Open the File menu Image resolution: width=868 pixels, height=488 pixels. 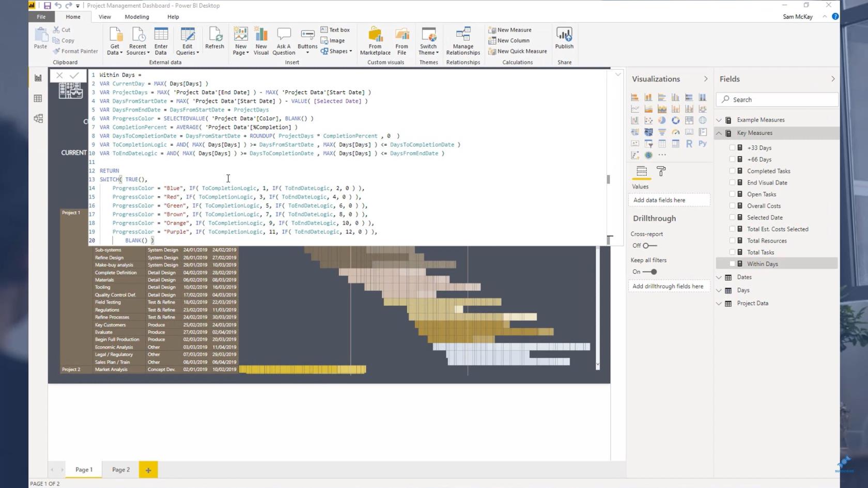point(41,17)
